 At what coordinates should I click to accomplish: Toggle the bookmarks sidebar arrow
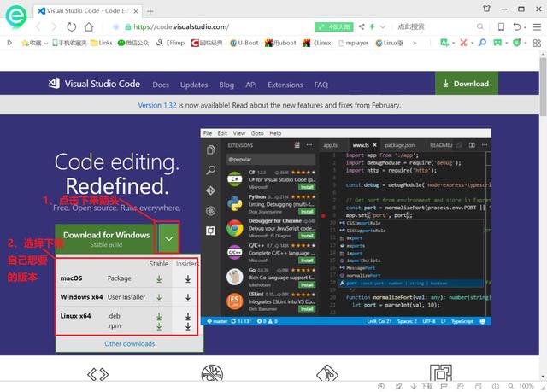(9, 43)
